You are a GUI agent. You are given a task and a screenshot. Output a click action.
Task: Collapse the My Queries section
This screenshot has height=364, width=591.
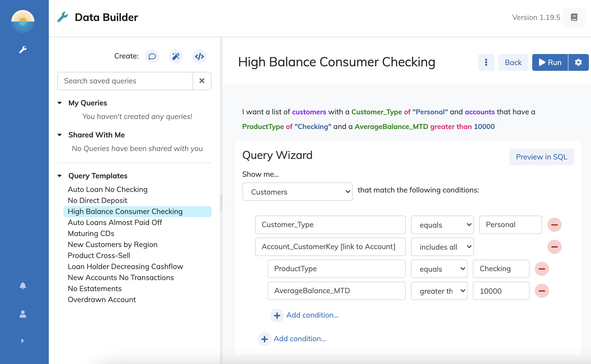(60, 103)
